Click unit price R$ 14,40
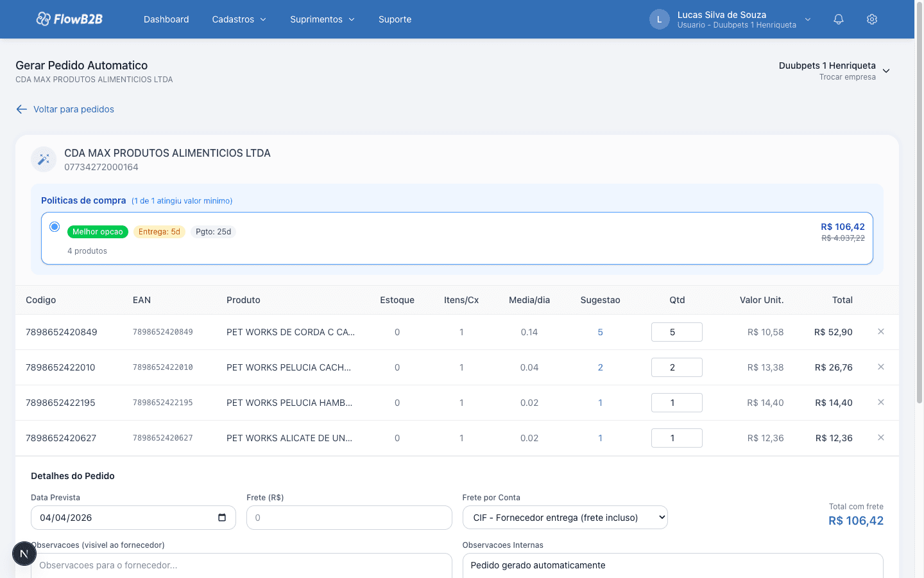This screenshot has height=578, width=924. (x=766, y=403)
